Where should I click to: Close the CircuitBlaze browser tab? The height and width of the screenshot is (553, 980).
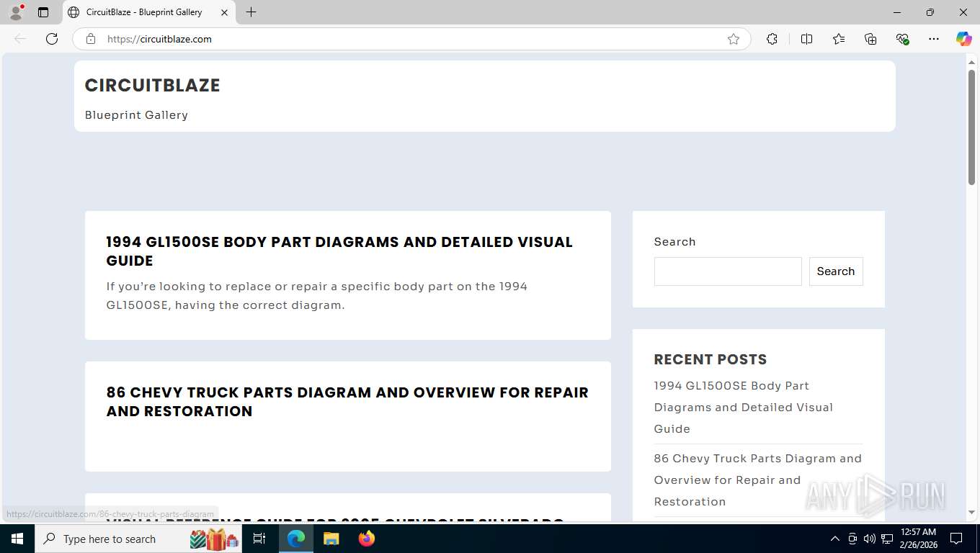pyautogui.click(x=224, y=12)
